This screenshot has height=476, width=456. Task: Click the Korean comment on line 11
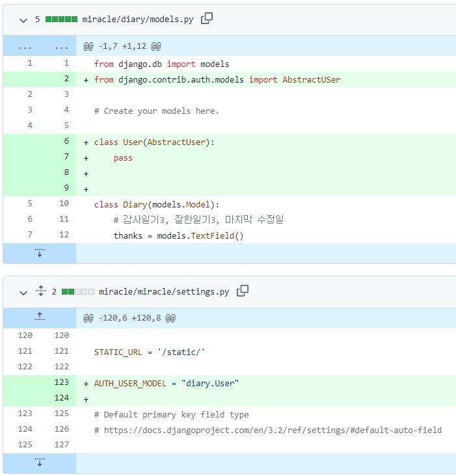198,220
